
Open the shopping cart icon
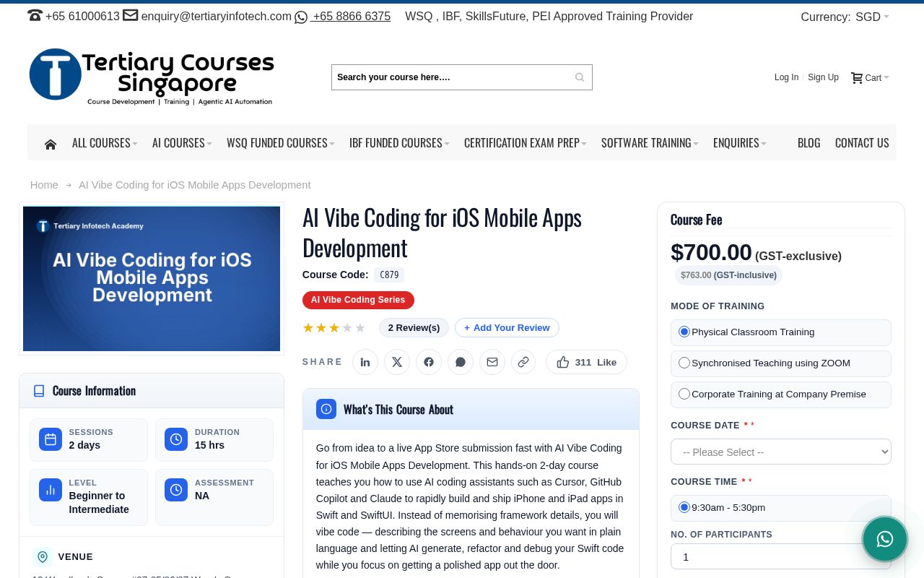(x=857, y=77)
